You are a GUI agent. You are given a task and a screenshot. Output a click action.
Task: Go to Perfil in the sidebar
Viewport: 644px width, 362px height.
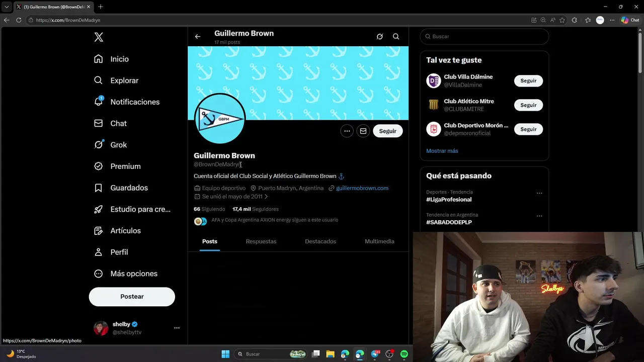coord(111,252)
